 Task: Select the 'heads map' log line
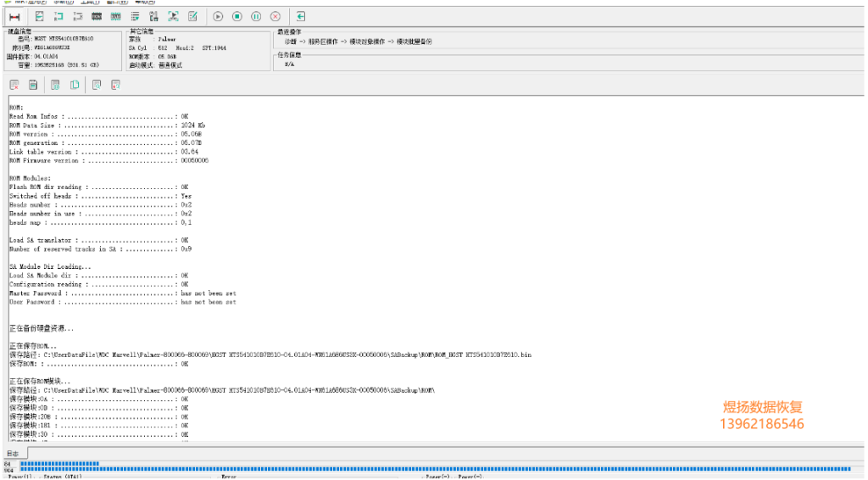[x=100, y=222]
